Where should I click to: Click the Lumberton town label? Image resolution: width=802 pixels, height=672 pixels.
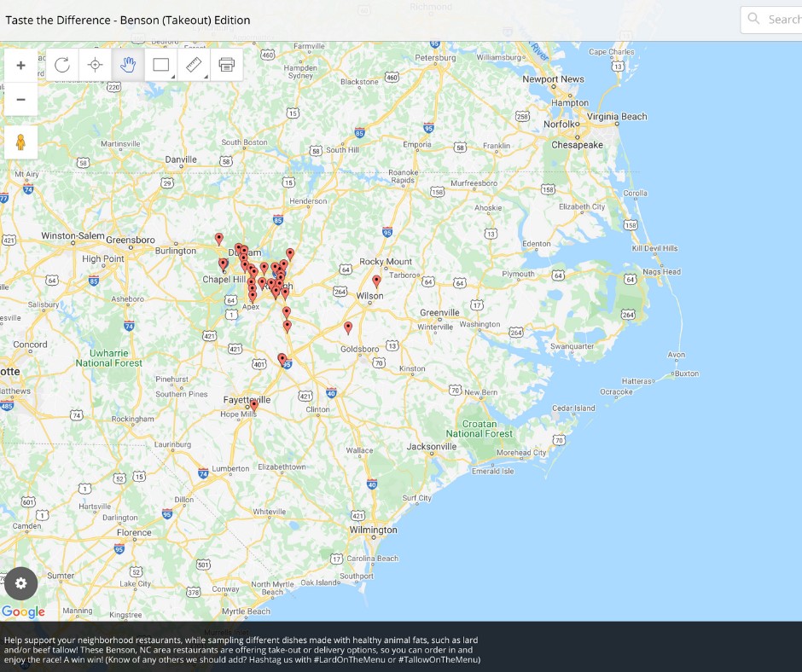230,468
